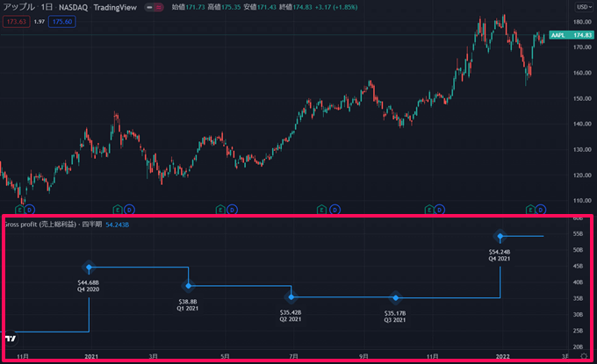Click the $44.68B Q4 2020 label
The width and height of the screenshot is (597, 364).
coord(89,286)
